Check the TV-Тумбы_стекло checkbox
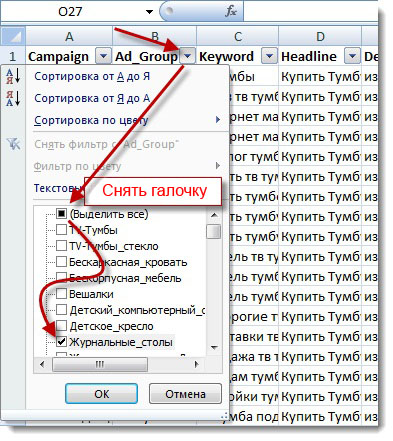The height and width of the screenshot is (441, 393). point(61,246)
